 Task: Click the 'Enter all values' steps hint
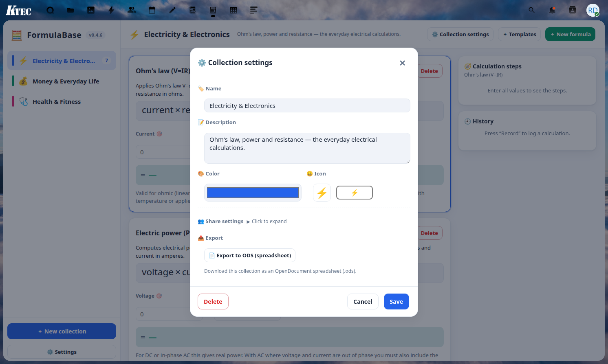pyautogui.click(x=527, y=91)
